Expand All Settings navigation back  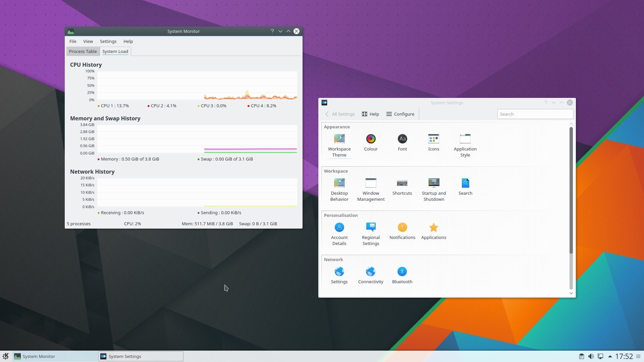340,114
